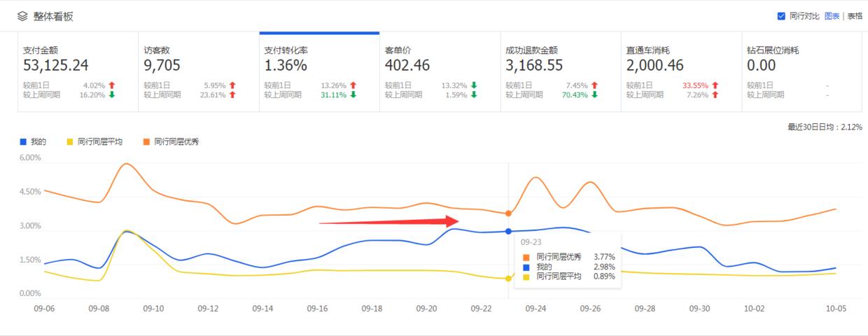The height and width of the screenshot is (336, 868).
Task: Click the orange 09-23 data point marker
Action: point(508,213)
